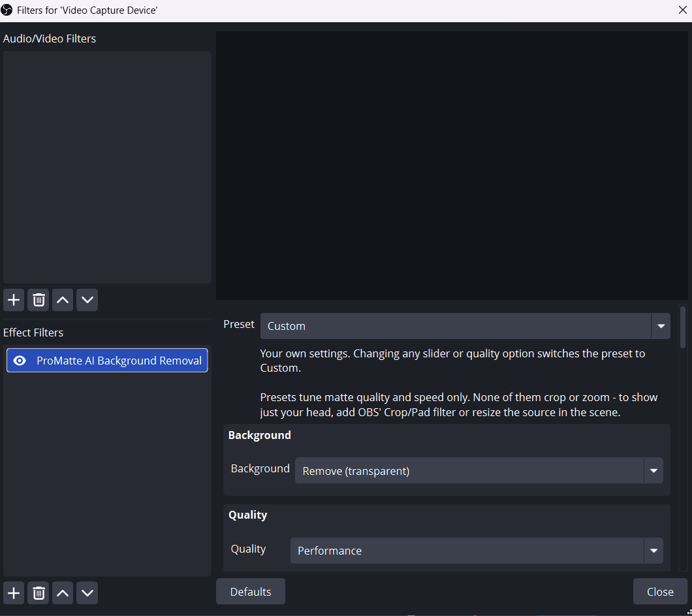Click the Preset label
This screenshot has width=692, height=616.
pos(239,324)
